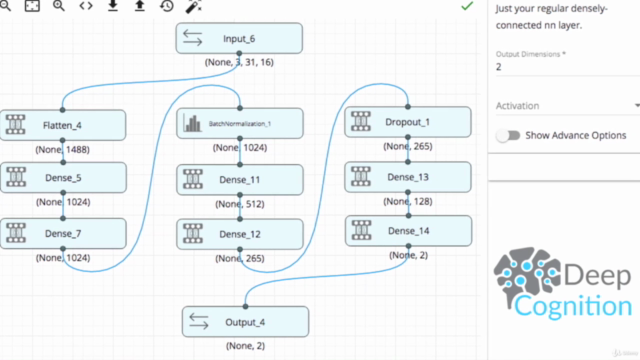Viewport: 640px width, 360px height.
Task: Click the Dropout_1 layer icon
Action: 361,121
